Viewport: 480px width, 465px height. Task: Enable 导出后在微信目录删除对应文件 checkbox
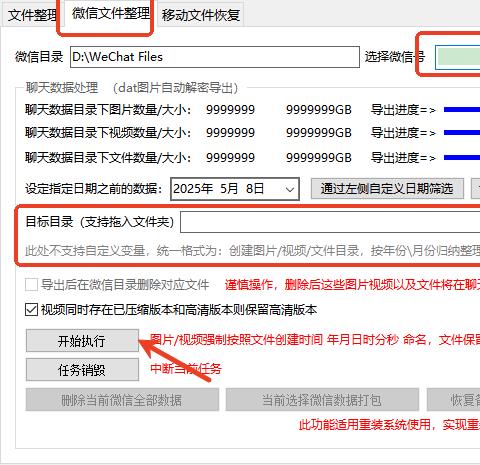[31, 285]
